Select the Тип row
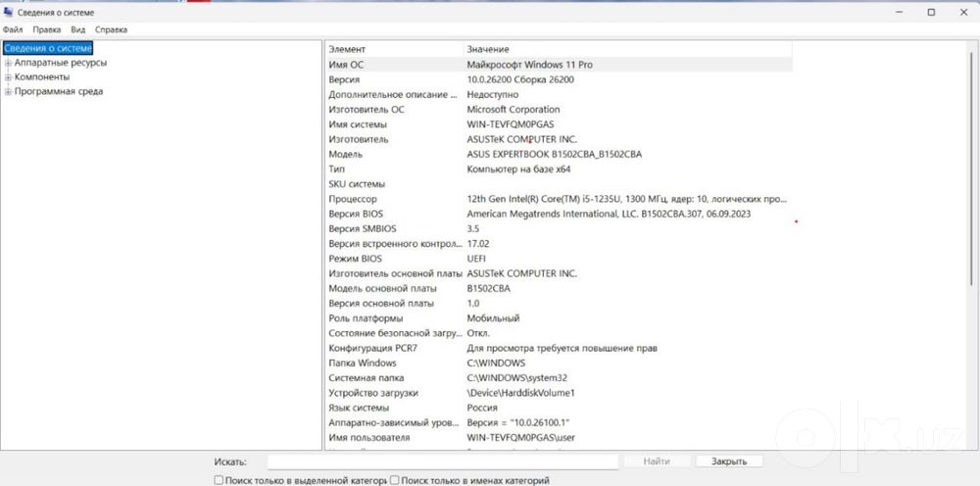The height and width of the screenshot is (486, 980). click(x=560, y=169)
